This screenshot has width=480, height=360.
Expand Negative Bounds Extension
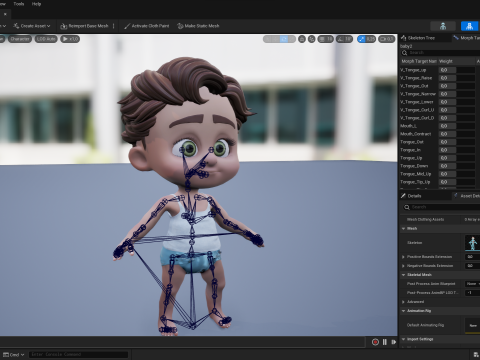coord(403,266)
